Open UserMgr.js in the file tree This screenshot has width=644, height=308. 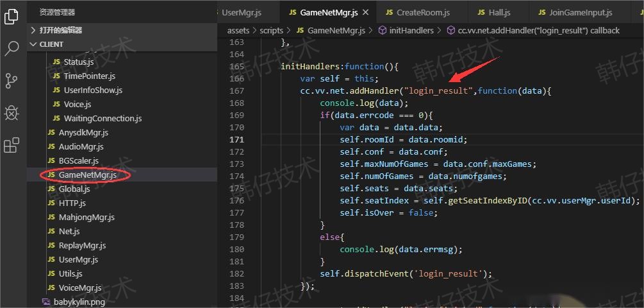click(122, 259)
